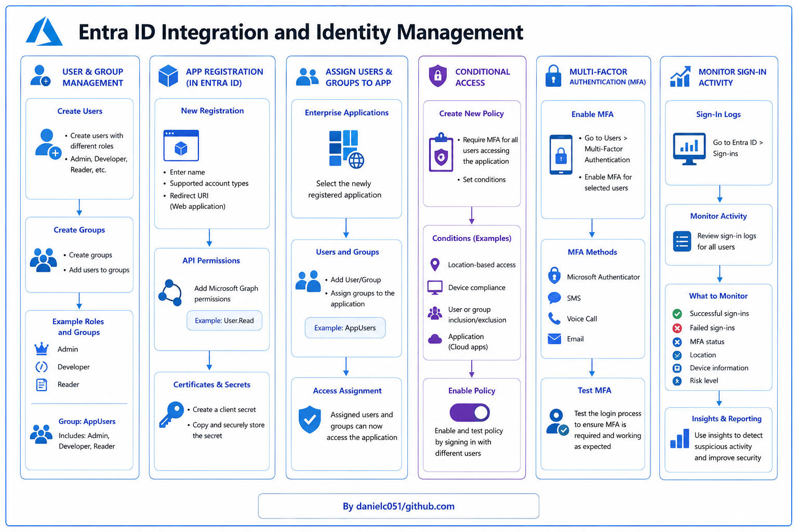Click the graph nodes icon in API Permissions
This screenshot has height=532, width=798.
(170, 293)
